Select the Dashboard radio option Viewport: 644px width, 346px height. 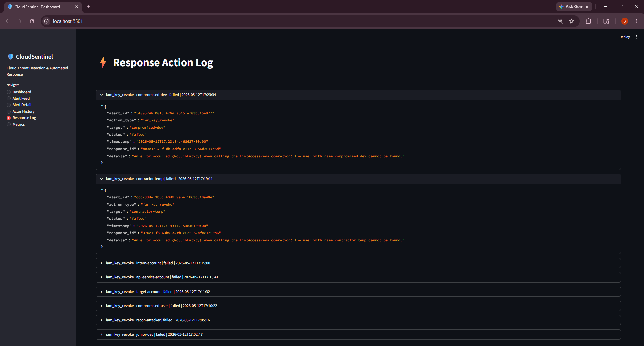19,92
